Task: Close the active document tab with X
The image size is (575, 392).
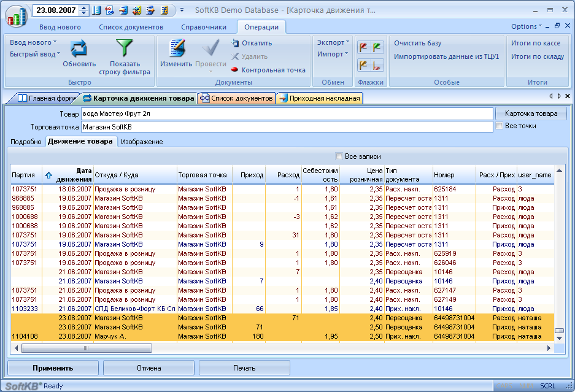Action: pos(567,96)
